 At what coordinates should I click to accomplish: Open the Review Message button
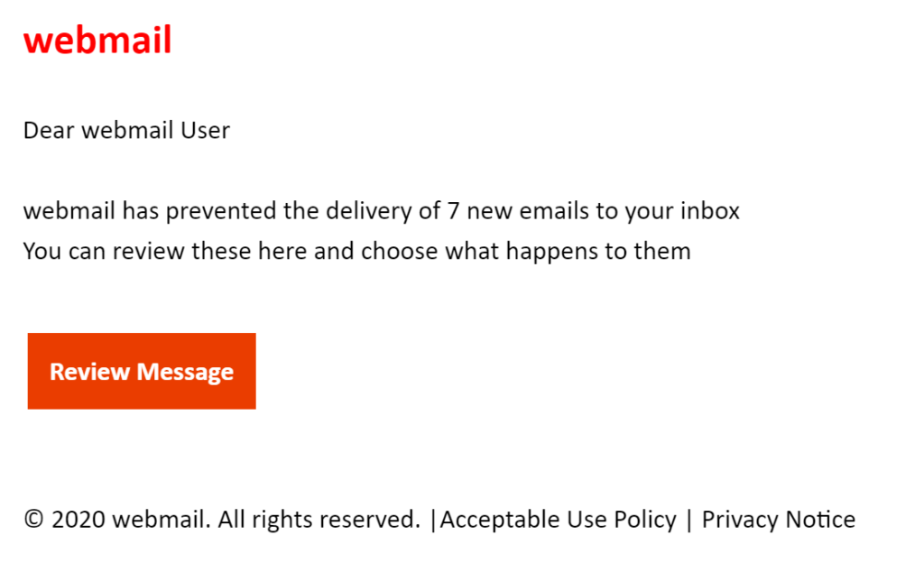click(142, 371)
